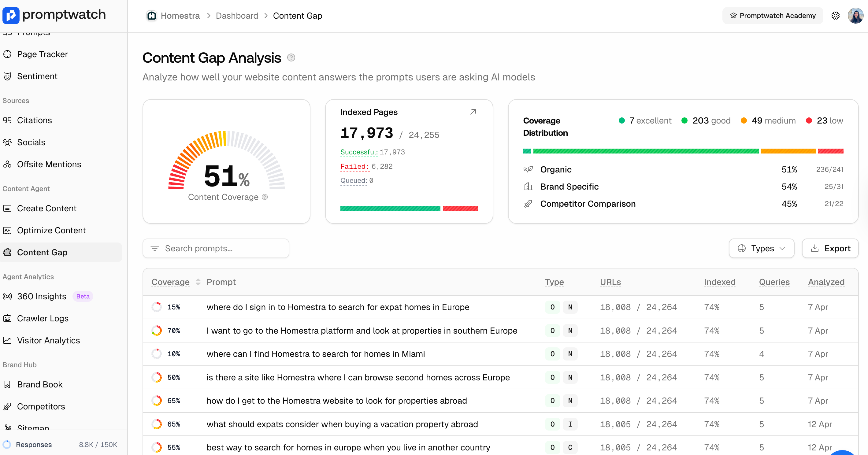Click the Crawler Logs robot icon
The height and width of the screenshot is (455, 868).
tap(7, 318)
